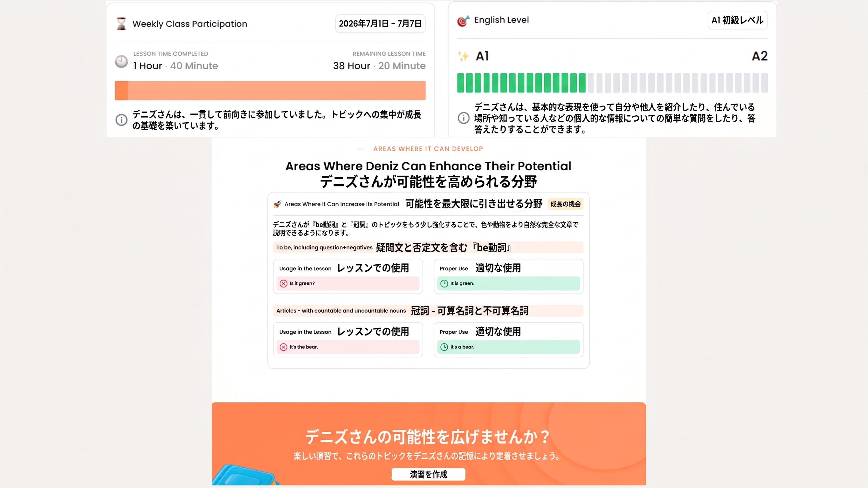The image size is (868, 488).
Task: Click the "It's the bear." lesson usage example
Action: 348,347
